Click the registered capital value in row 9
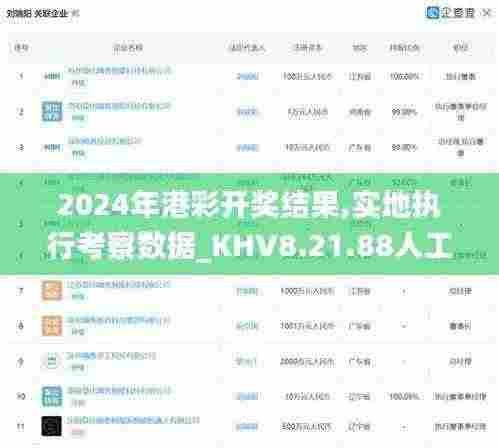The width and height of the screenshot is (499, 448). click(x=307, y=362)
